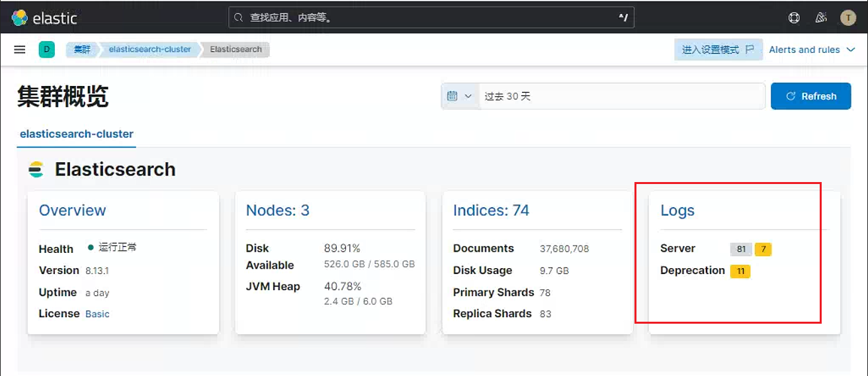868x376 pixels.
Task: Open the help lifebuoy icon menu
Action: [795, 18]
